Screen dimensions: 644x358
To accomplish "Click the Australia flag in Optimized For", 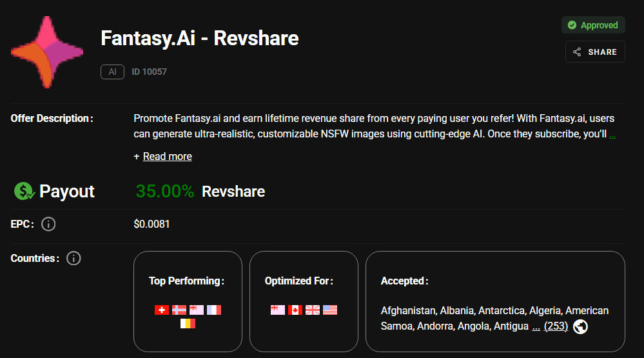I will (278, 310).
